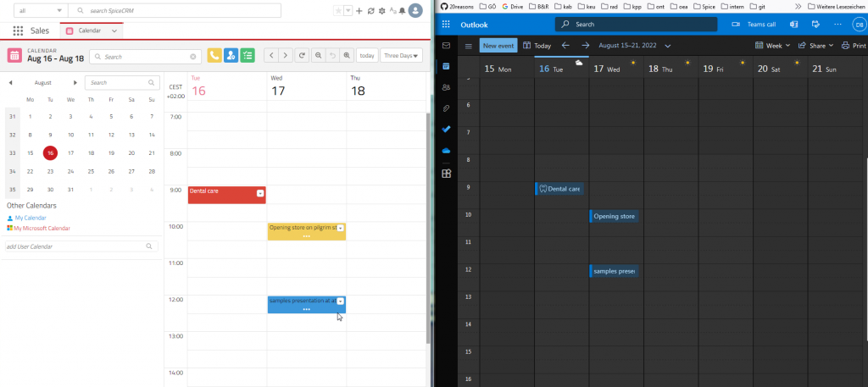The image size is (868, 387).
Task: Go to previous week in Outlook
Action: pyautogui.click(x=565, y=46)
